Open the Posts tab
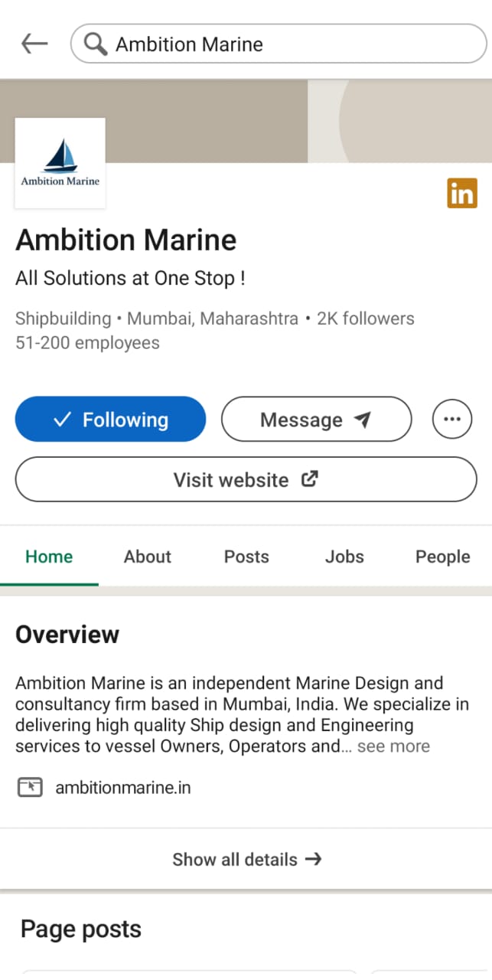Viewport: 492px width, 980px height. [x=246, y=557]
